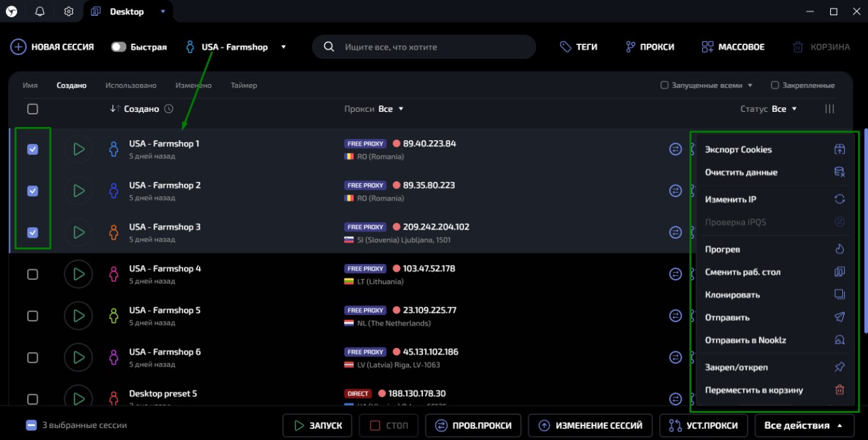Image resolution: width=868 pixels, height=440 pixels.
Task: Click the column layout icon near Status
Action: [830, 109]
